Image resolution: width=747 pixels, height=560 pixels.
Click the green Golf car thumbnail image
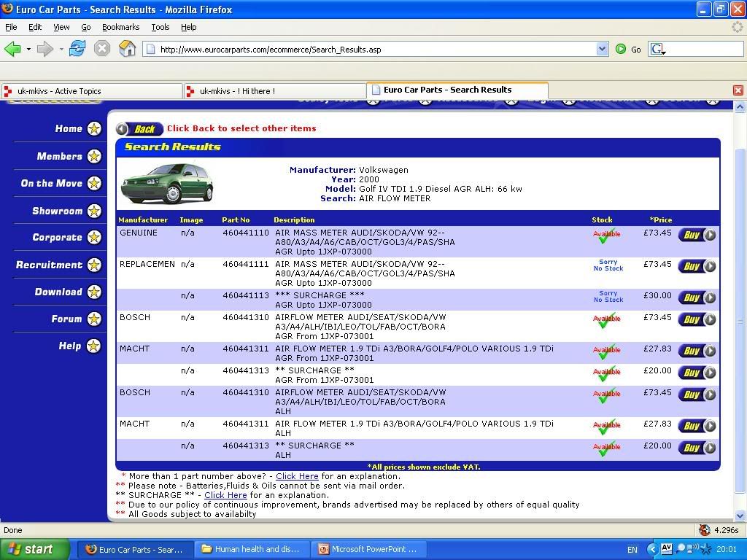[167, 184]
